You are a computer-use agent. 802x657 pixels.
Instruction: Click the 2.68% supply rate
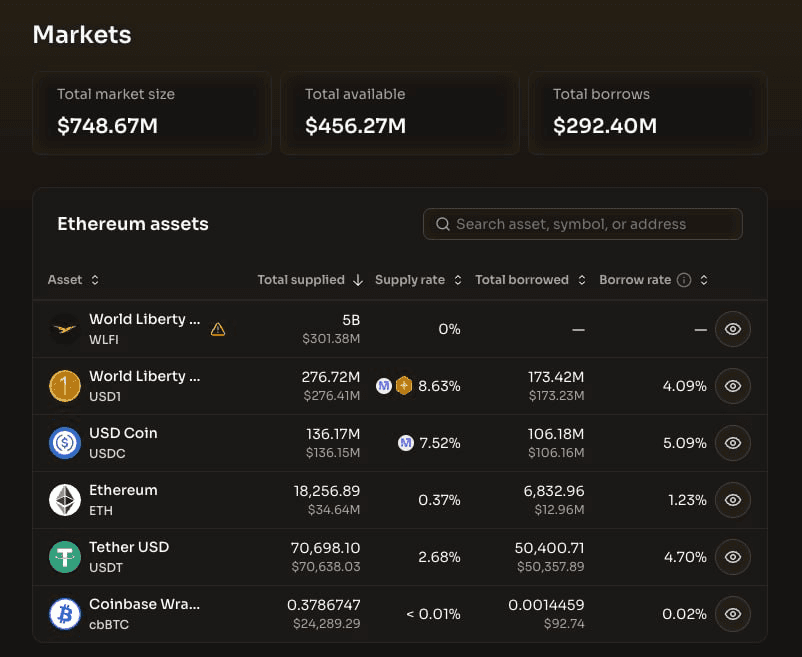[439, 557]
